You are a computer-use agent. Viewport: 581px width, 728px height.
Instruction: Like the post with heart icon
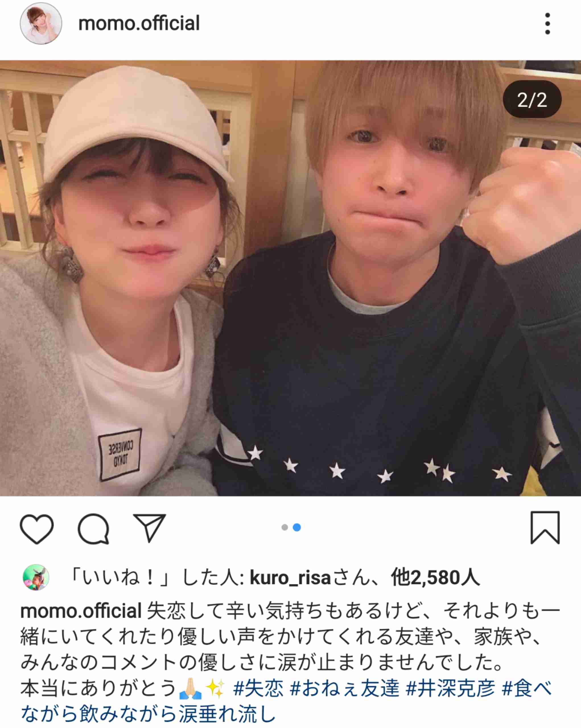pos(37,529)
